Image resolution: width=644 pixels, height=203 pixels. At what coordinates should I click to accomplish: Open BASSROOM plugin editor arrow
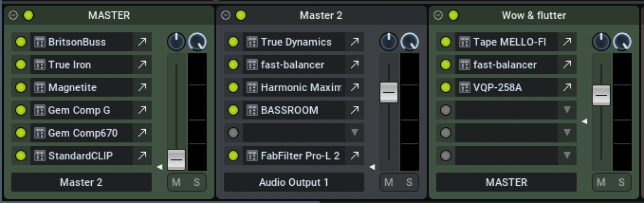[354, 110]
